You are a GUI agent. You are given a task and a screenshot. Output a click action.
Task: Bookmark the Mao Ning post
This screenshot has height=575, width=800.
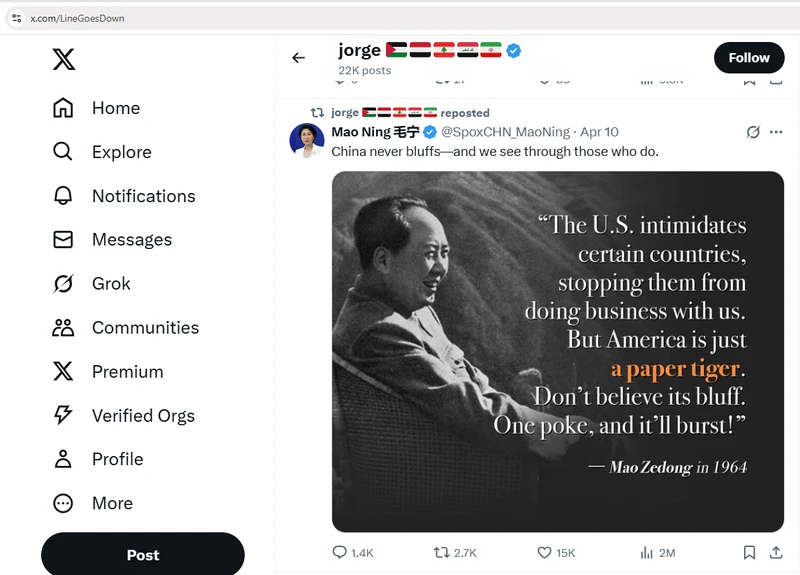point(749,552)
